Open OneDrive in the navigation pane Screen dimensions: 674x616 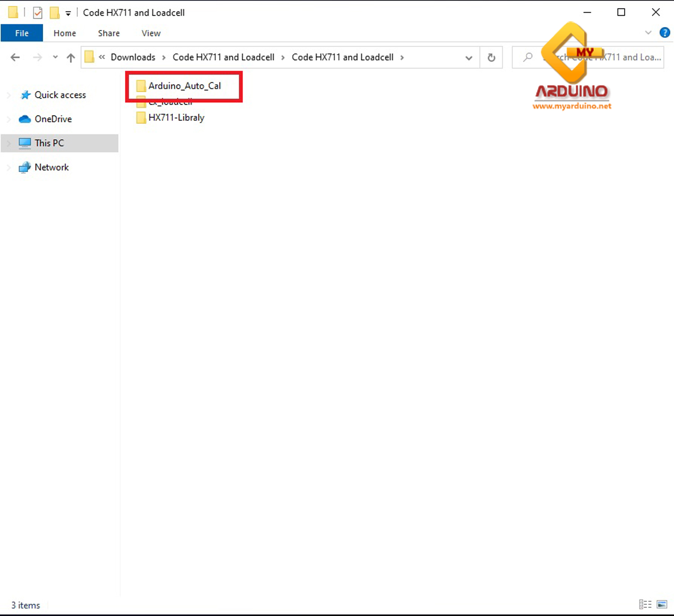click(x=53, y=119)
